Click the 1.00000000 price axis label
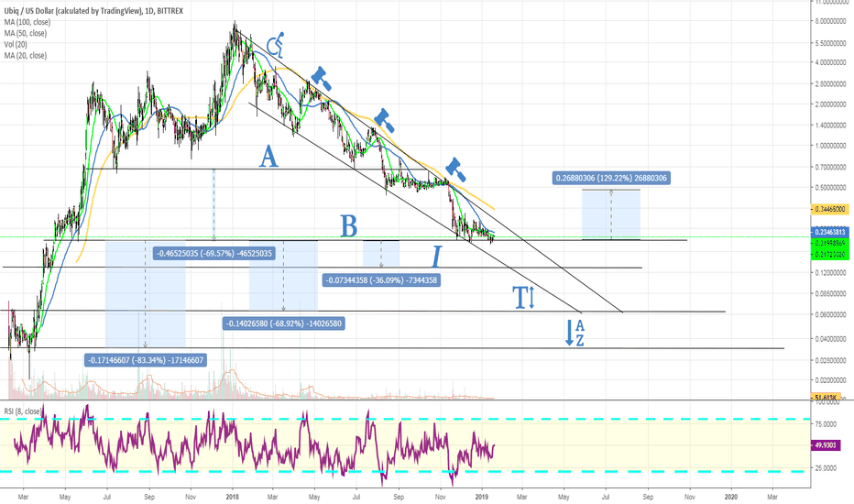The height and width of the screenshot is (504, 854). point(830,146)
